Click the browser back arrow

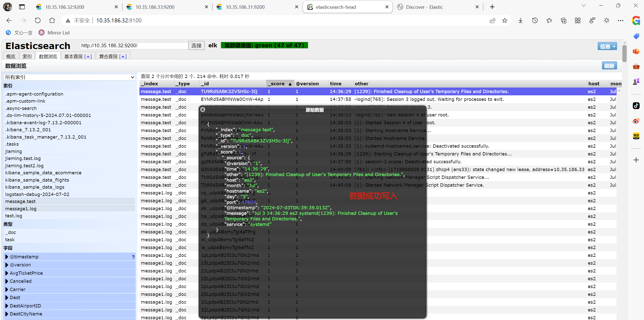[9, 20]
